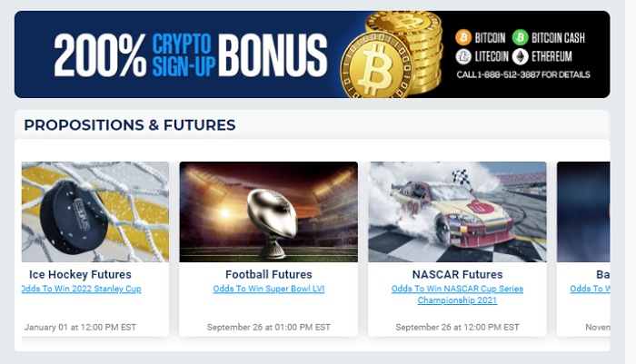Open Odds To Win Super Bowl LVI link

(x=268, y=290)
